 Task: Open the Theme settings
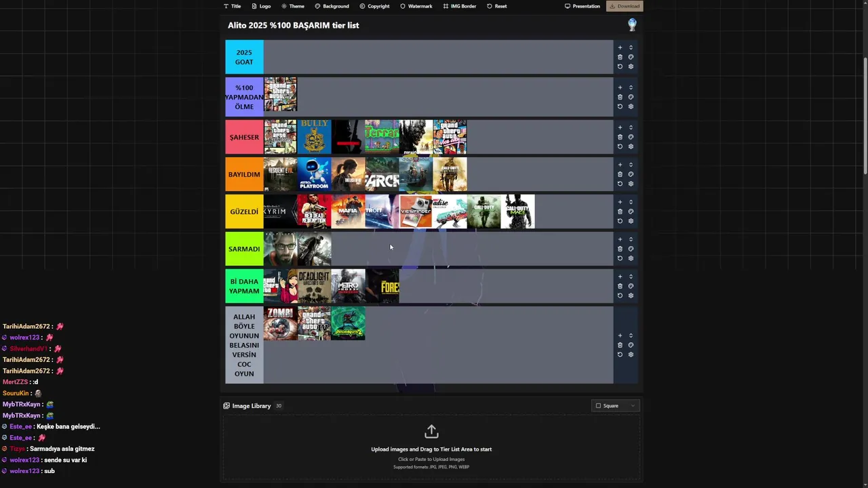293,6
